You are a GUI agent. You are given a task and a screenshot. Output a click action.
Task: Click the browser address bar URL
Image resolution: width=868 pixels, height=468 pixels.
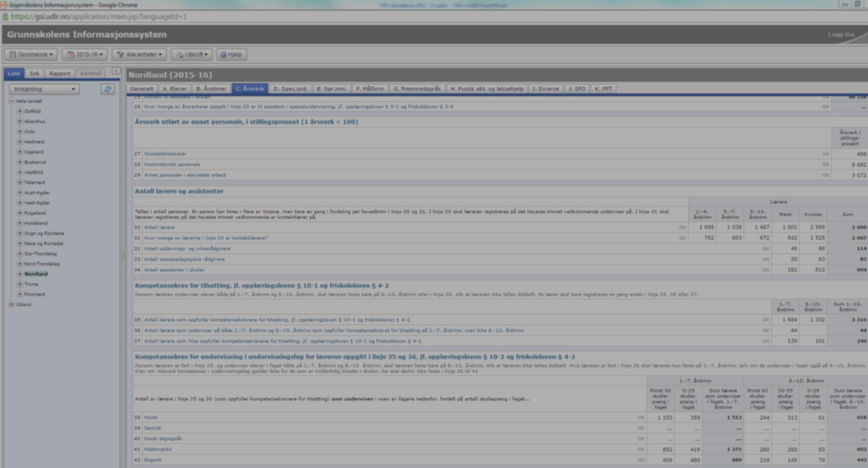coord(98,17)
